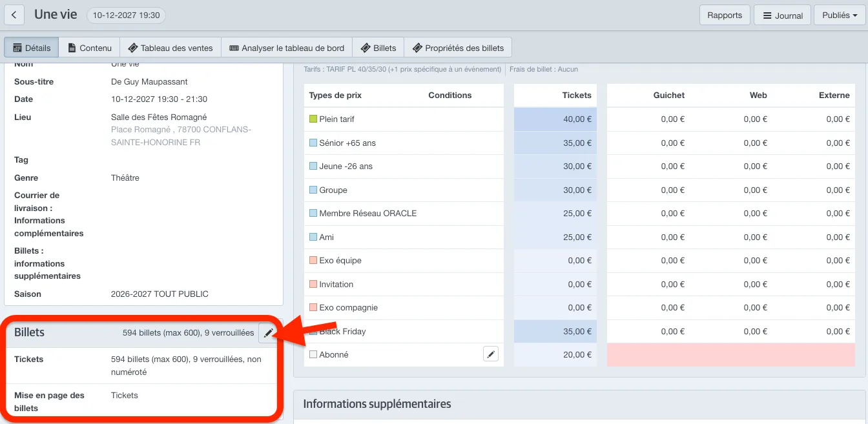
Task: Click the Web column header
Action: coord(758,95)
